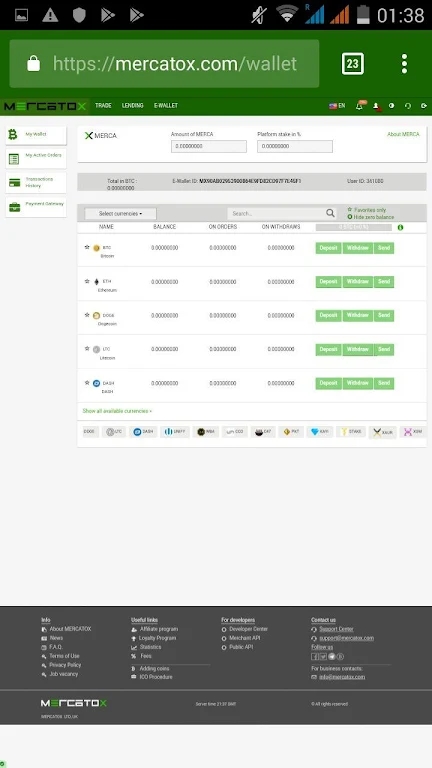432x768 pixels.
Task: Open the LENDING menu
Action: tap(133, 106)
